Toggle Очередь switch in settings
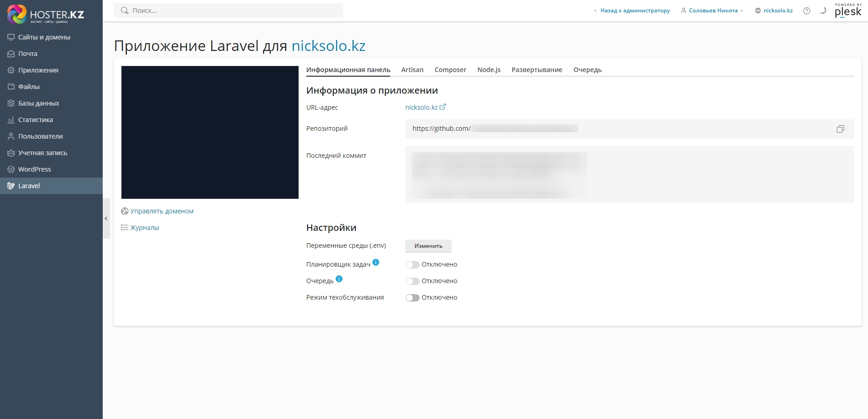The width and height of the screenshot is (868, 419). [412, 281]
